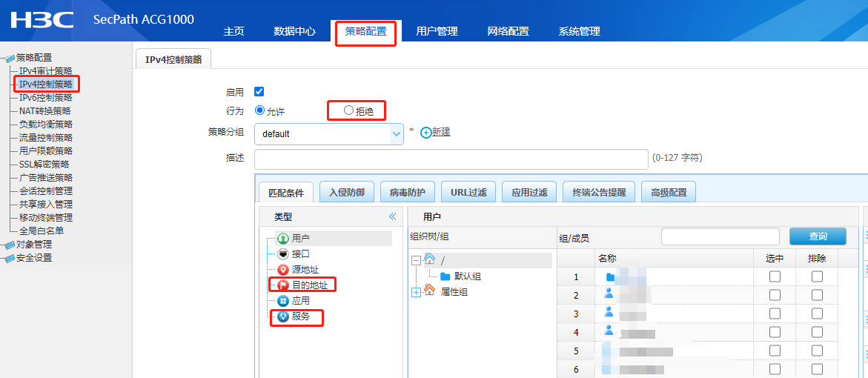This screenshot has width=868, height=378.
Task: Check 排除 box for row 5
Action: click(817, 351)
